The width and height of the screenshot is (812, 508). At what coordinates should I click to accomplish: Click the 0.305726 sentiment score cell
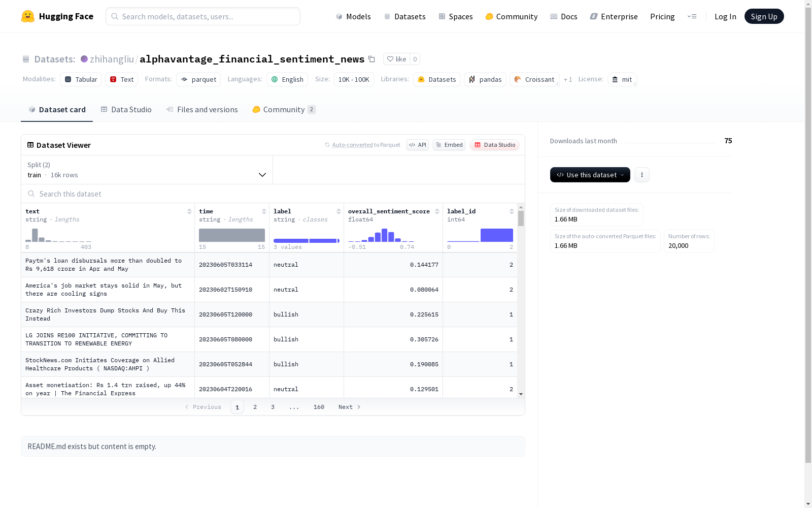[393, 339]
